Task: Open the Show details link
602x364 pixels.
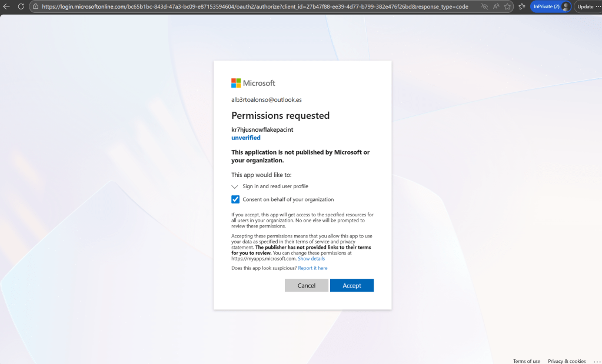Action: pyautogui.click(x=311, y=259)
